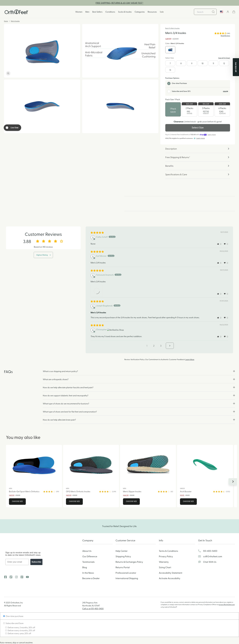This screenshot has width=239, height=644.
Task: Open the Facebook social icon
Action: click(5, 577)
